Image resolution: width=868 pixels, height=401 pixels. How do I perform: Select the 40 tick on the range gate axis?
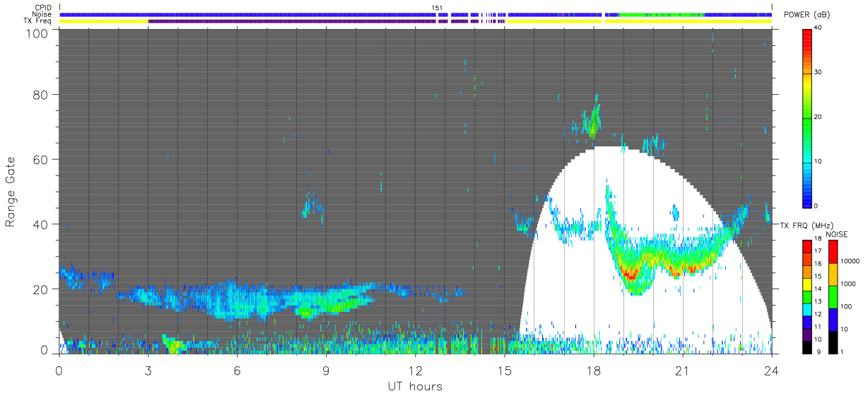click(40, 224)
